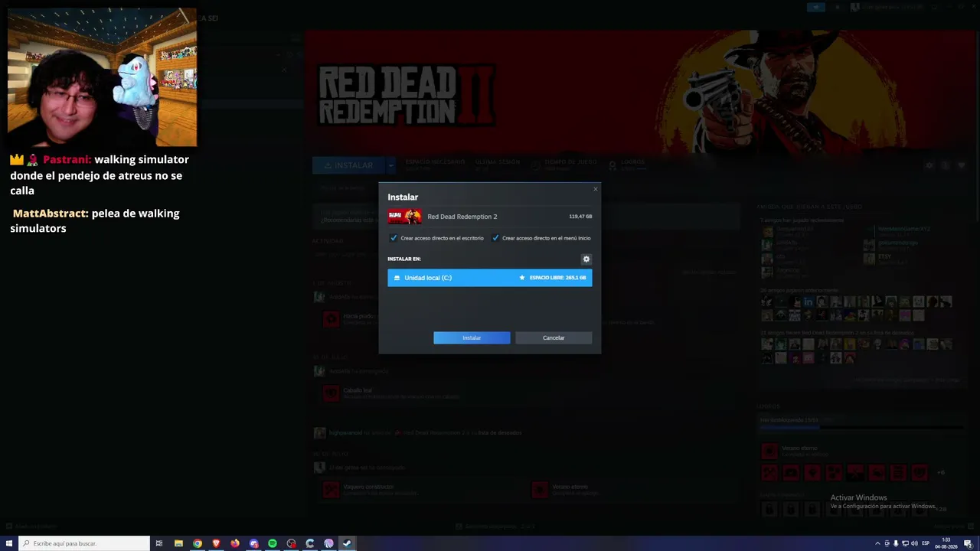
Task: Click the game settings gear on game page
Action: point(929,165)
